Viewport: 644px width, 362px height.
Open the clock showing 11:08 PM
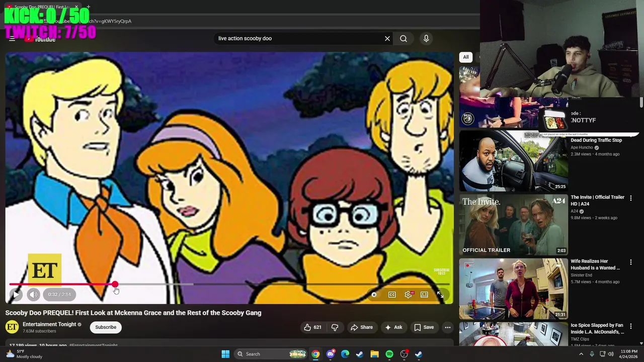[629, 354]
